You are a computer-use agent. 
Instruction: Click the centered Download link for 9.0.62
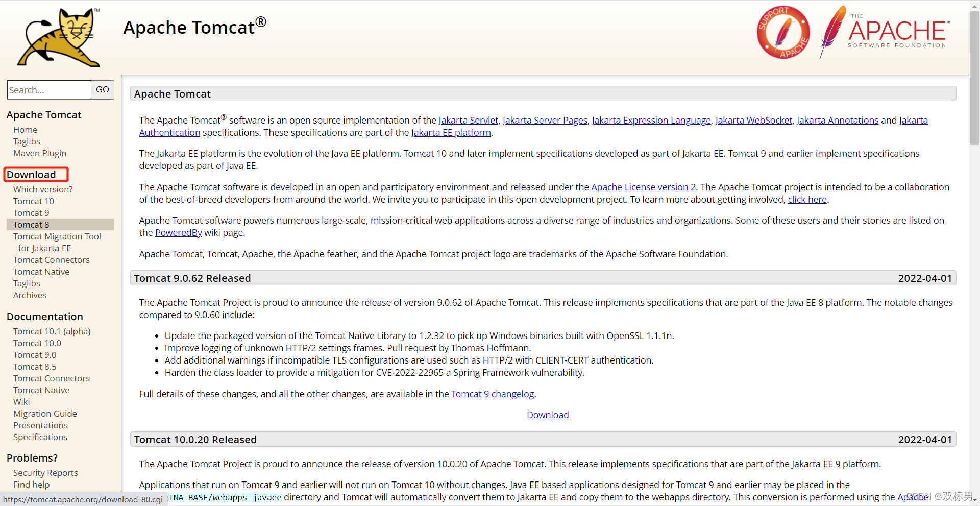pyautogui.click(x=548, y=415)
